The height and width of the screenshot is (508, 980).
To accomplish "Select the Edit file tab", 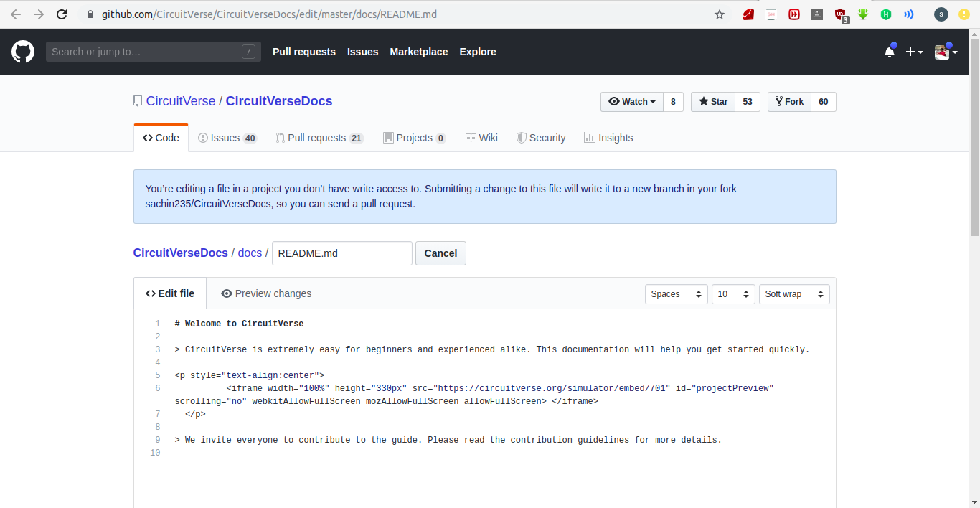I will (x=170, y=293).
